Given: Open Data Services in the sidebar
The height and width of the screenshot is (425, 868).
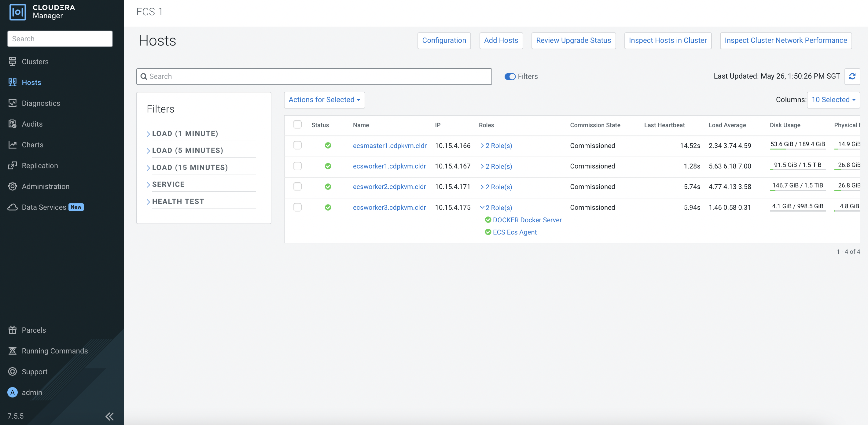Looking at the screenshot, I should click(x=44, y=207).
